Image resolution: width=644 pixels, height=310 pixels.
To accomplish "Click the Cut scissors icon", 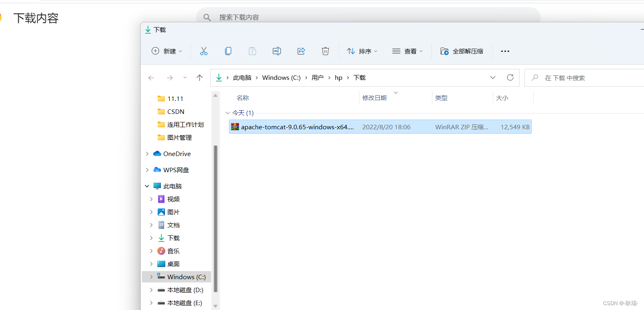I will click(204, 51).
